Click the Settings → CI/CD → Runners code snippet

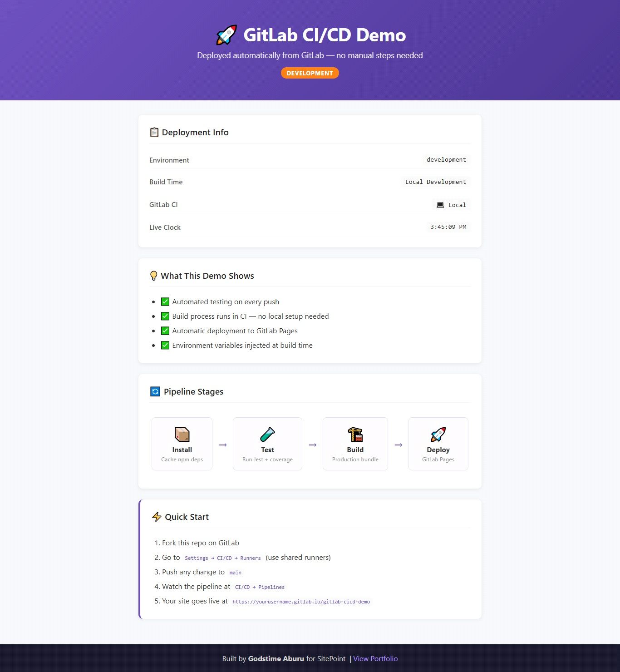pos(223,558)
